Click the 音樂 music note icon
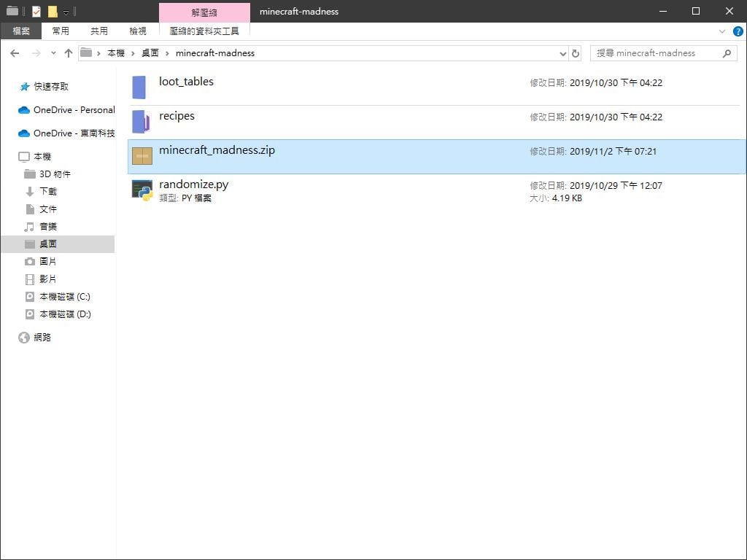This screenshot has width=747, height=560. 29,227
